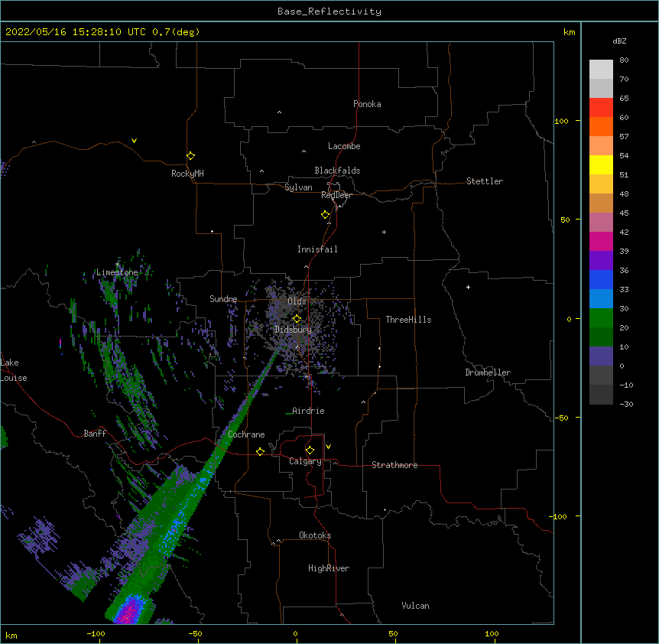659x644 pixels.
Task: Click the Airdrie label
Action: point(308,411)
